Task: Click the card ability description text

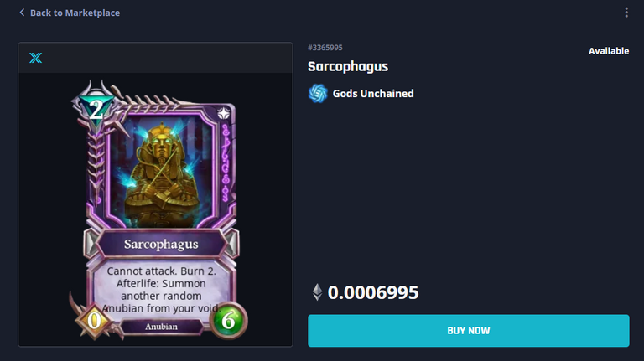Action: pos(161,290)
